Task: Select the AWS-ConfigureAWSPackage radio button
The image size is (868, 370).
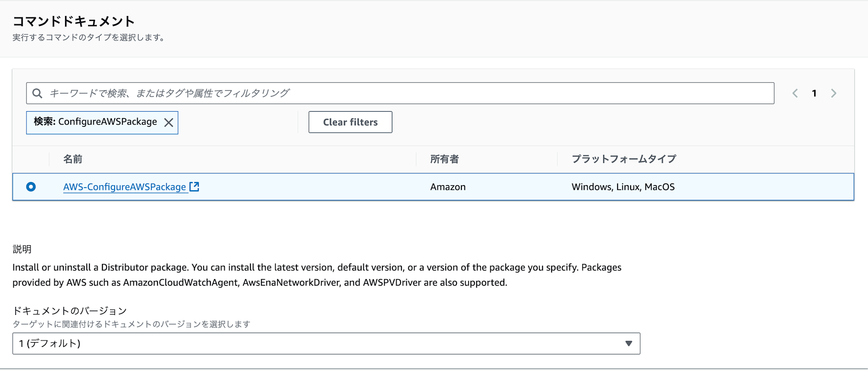Action: point(31,187)
